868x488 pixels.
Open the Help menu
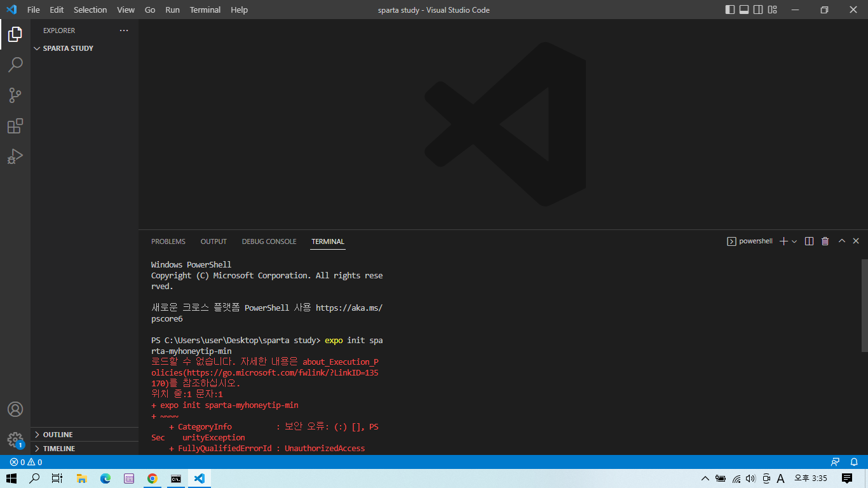[240, 10]
